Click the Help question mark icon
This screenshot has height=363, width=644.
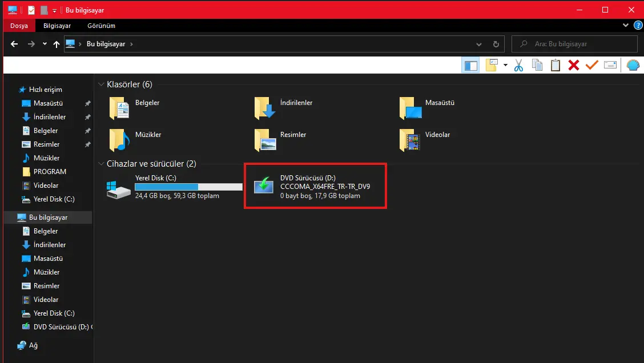coord(638,26)
